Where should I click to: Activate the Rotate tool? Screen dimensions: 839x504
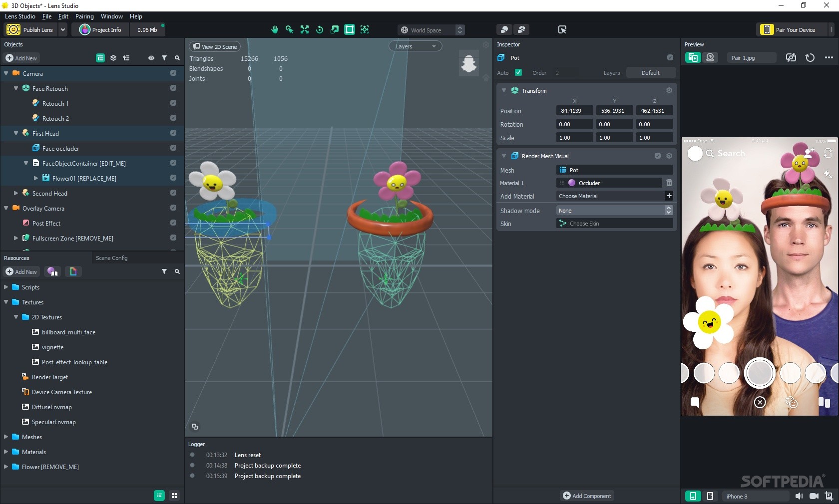point(320,30)
